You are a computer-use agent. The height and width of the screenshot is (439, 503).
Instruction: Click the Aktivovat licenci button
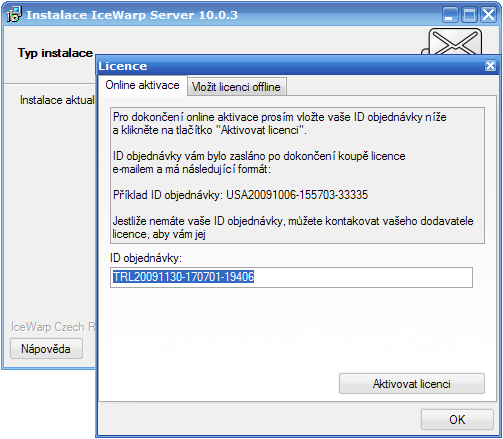click(412, 383)
